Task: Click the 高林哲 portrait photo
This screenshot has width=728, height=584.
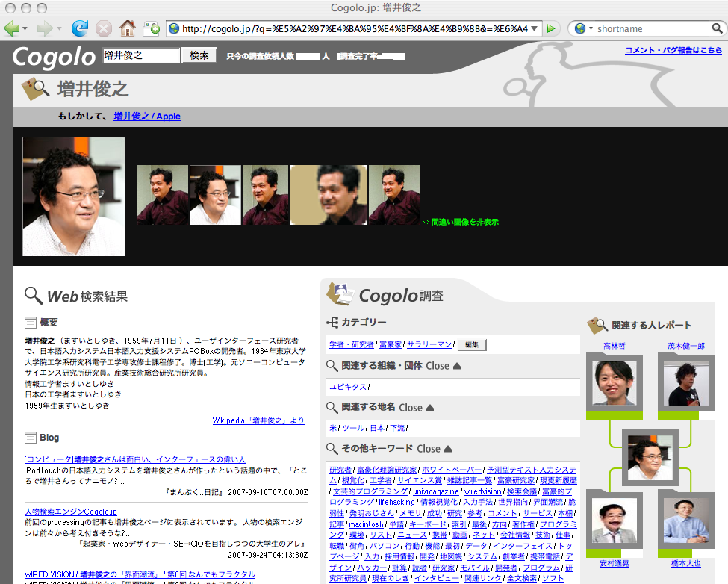Action: (x=615, y=383)
